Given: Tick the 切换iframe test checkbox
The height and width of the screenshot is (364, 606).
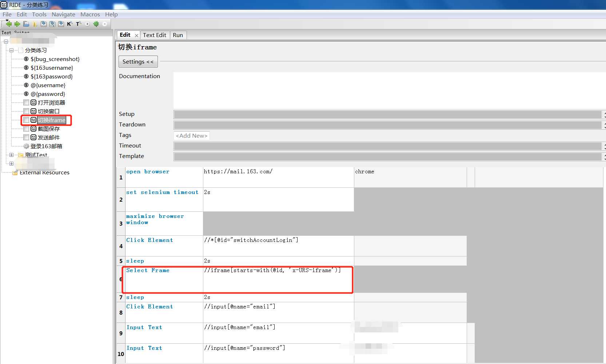Looking at the screenshot, I should pos(26,120).
